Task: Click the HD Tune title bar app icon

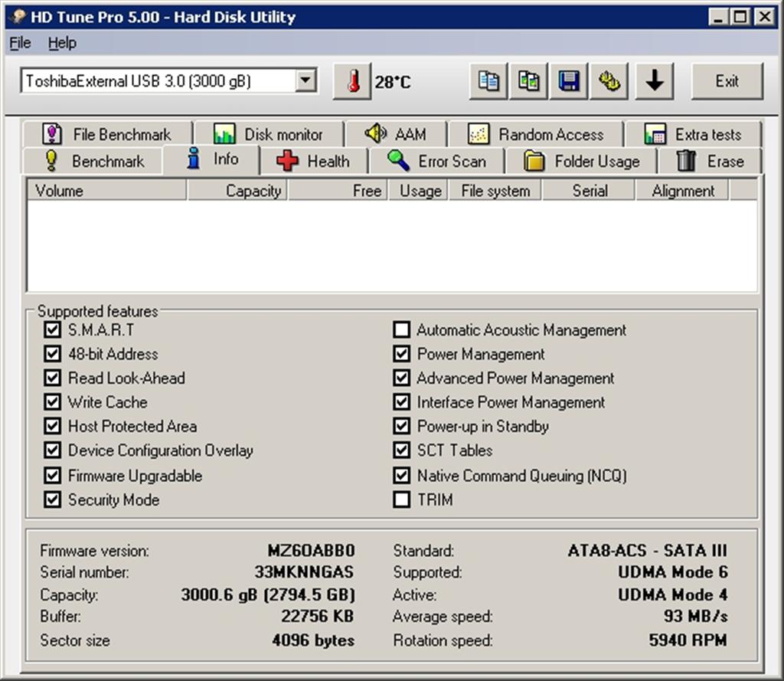Action: point(18,17)
